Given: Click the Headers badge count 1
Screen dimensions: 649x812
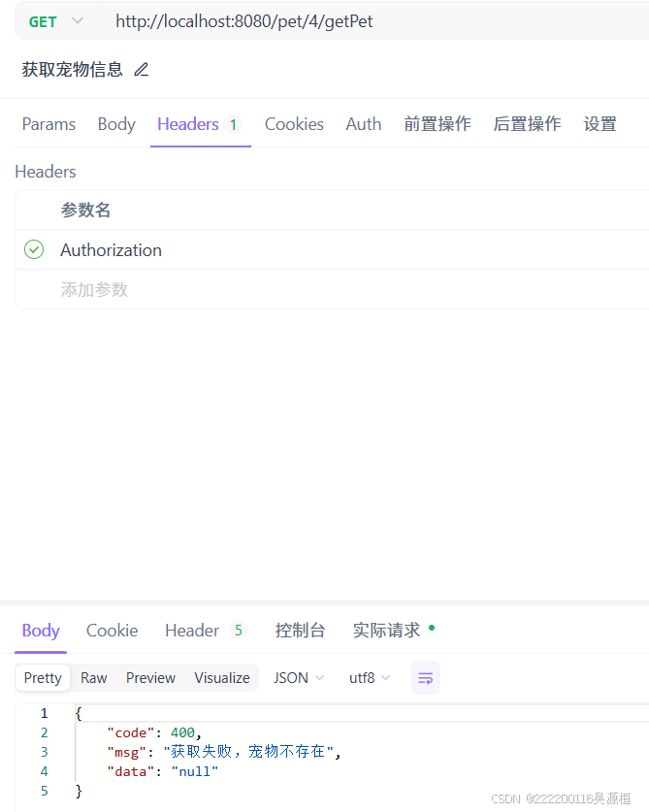Looking at the screenshot, I should point(233,125).
